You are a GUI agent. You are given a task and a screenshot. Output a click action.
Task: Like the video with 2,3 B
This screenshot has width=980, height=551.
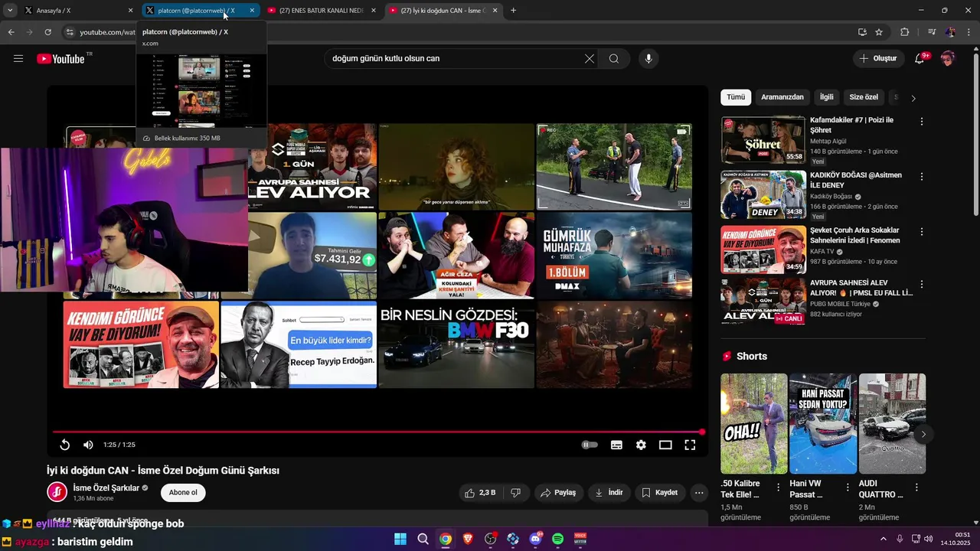tap(480, 493)
